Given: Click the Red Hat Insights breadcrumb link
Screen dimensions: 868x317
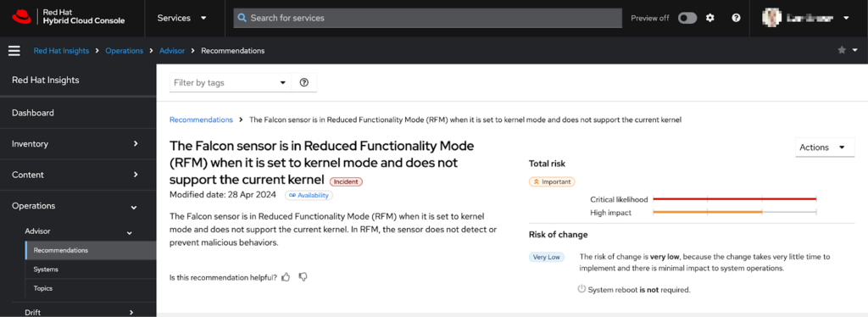Looking at the screenshot, I should tap(61, 51).
